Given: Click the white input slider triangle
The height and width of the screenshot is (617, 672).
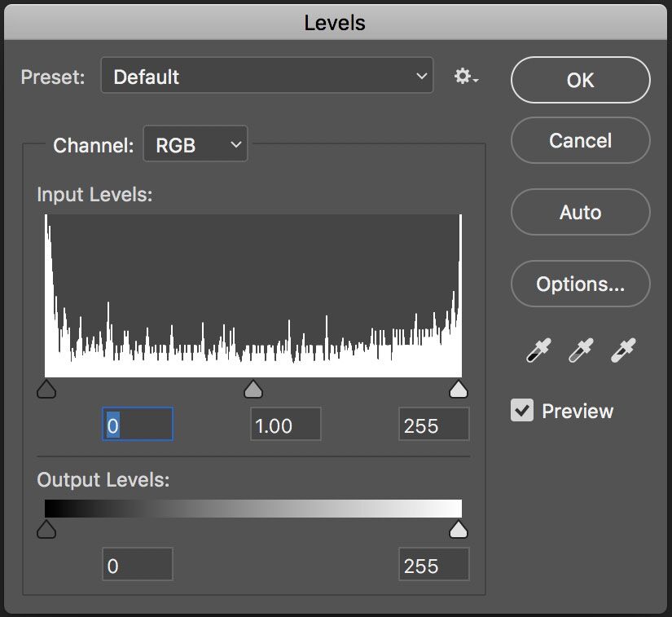Looking at the screenshot, I should [x=459, y=389].
